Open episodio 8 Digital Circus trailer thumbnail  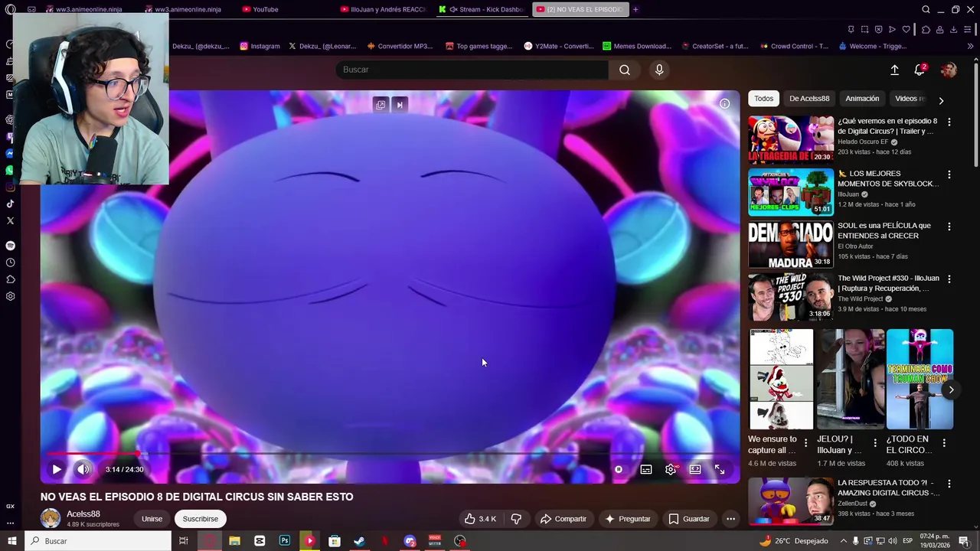pyautogui.click(x=791, y=139)
